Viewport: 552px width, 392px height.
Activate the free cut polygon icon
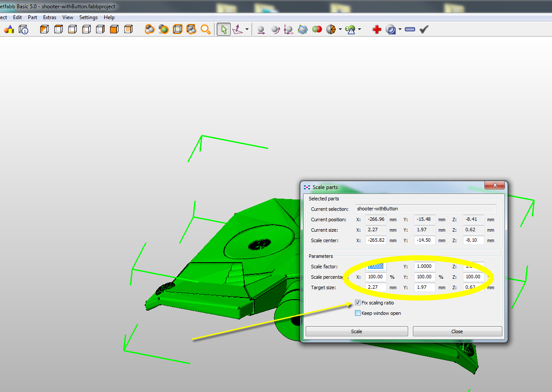[x=303, y=29]
